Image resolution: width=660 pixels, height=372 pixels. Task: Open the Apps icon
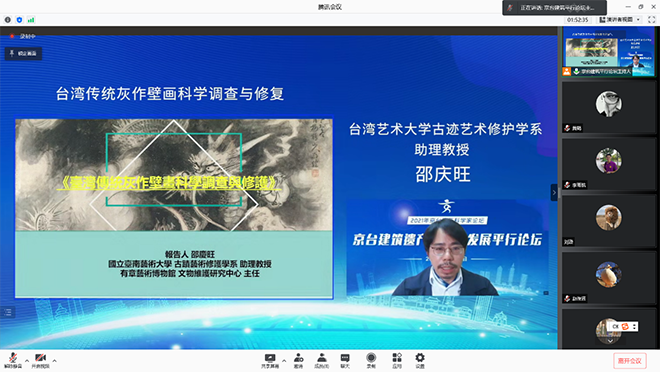397,361
